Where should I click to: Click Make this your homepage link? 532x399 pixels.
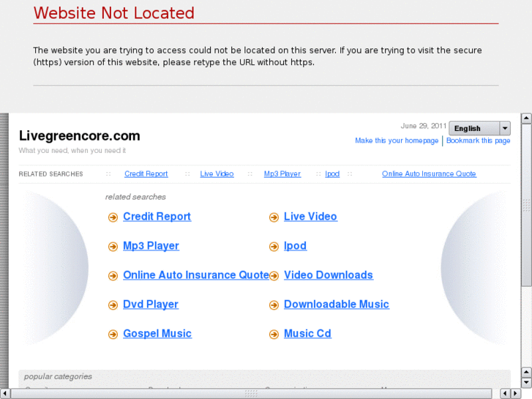tap(397, 141)
